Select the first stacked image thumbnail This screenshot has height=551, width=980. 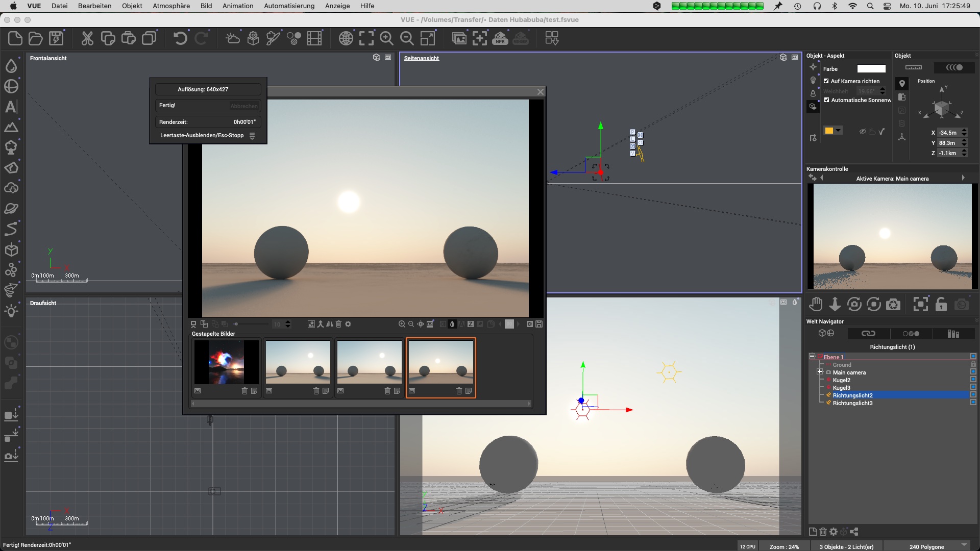click(226, 362)
